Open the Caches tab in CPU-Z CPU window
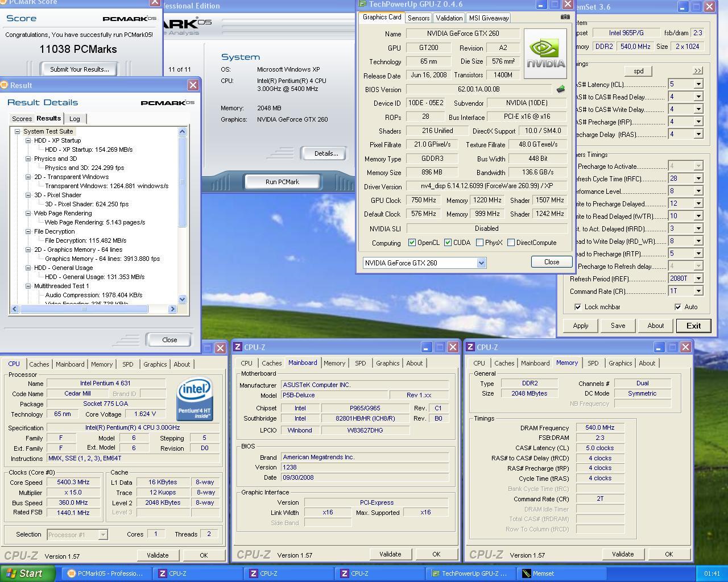728x582 pixels. pyautogui.click(x=39, y=364)
